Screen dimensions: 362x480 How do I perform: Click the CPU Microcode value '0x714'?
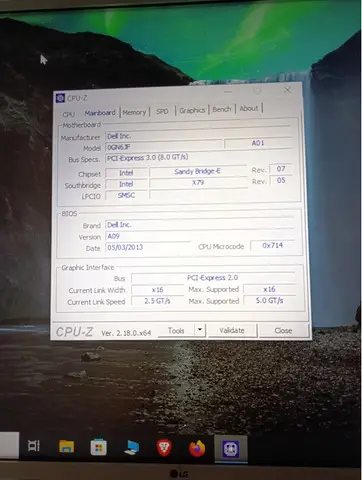(272, 245)
